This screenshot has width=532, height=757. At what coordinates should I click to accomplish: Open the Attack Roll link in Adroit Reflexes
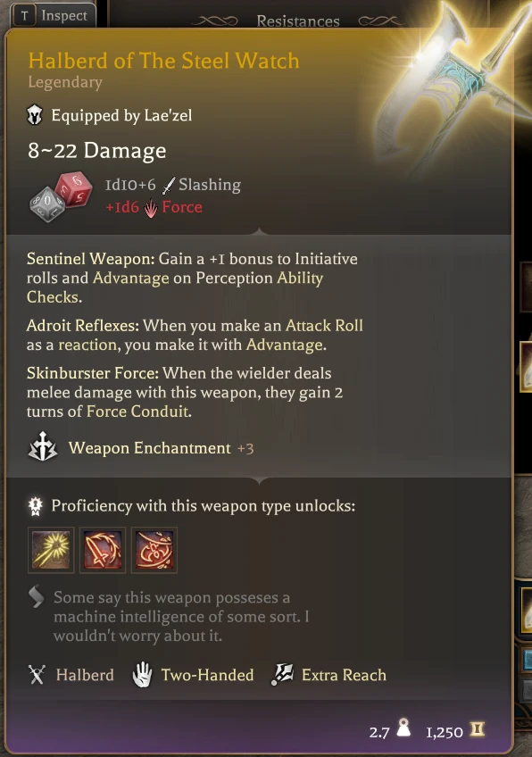pos(324,326)
